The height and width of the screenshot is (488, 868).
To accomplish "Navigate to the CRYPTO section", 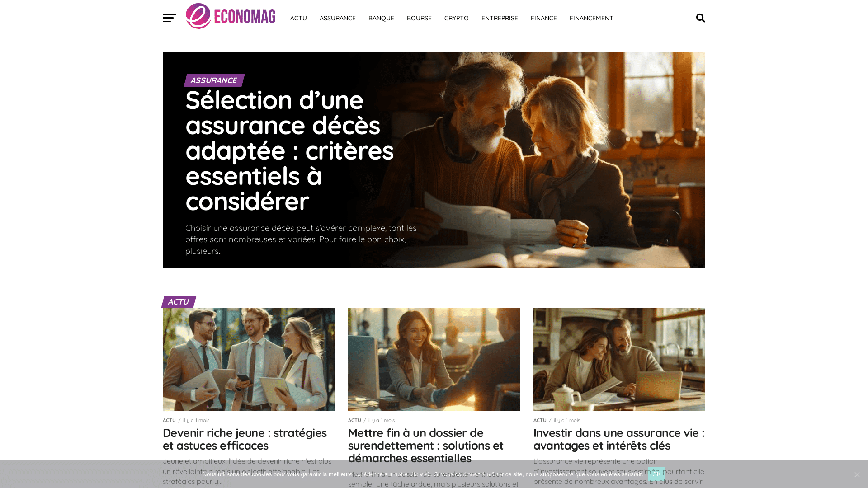I will (x=457, y=18).
